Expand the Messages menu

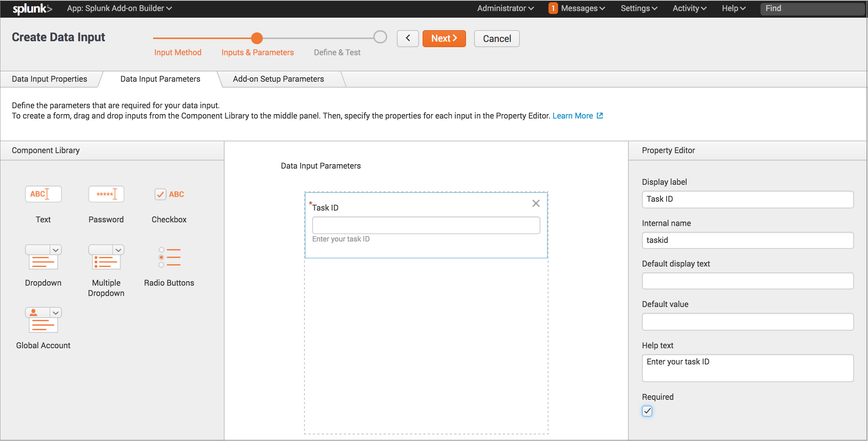point(583,8)
